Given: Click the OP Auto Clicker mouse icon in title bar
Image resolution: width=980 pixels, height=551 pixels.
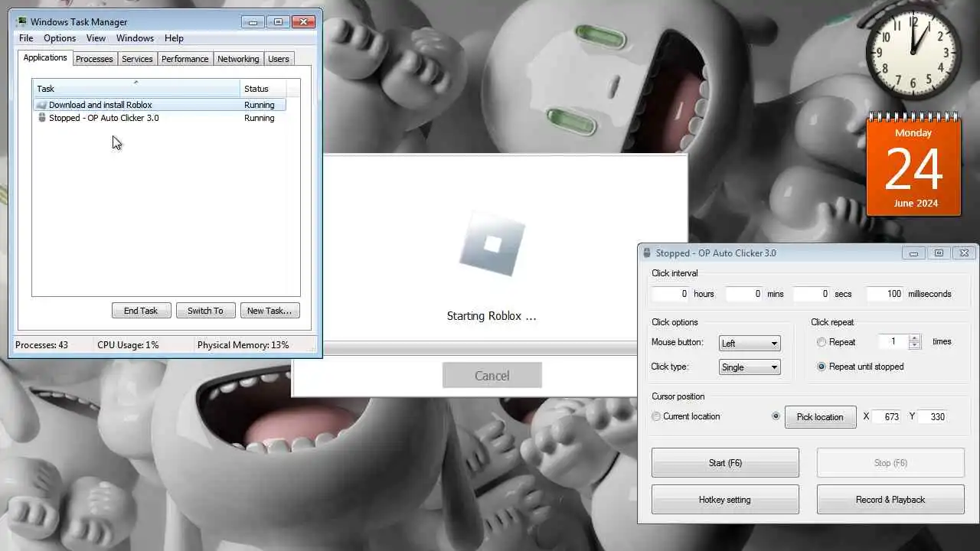Looking at the screenshot, I should point(648,253).
